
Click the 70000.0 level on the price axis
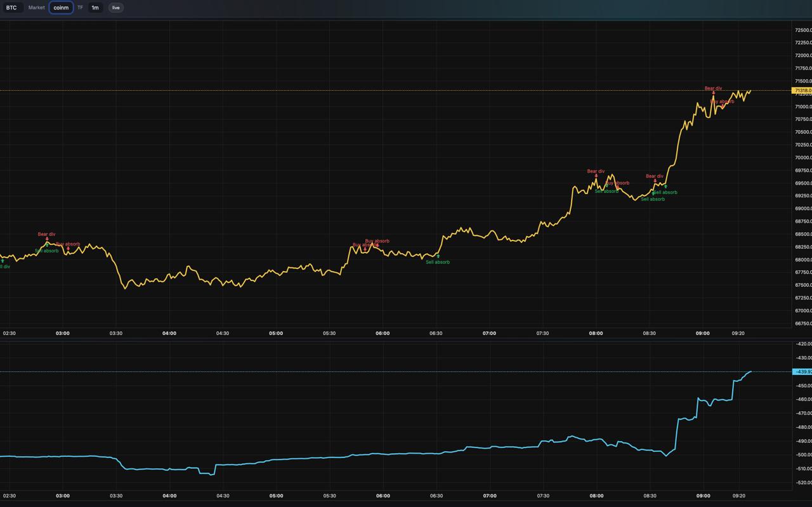pyautogui.click(x=802, y=158)
